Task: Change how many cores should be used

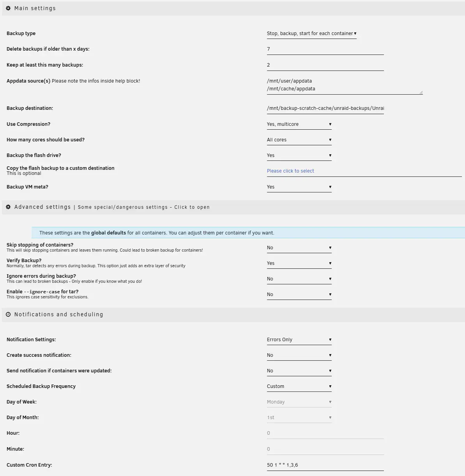Action: point(299,139)
